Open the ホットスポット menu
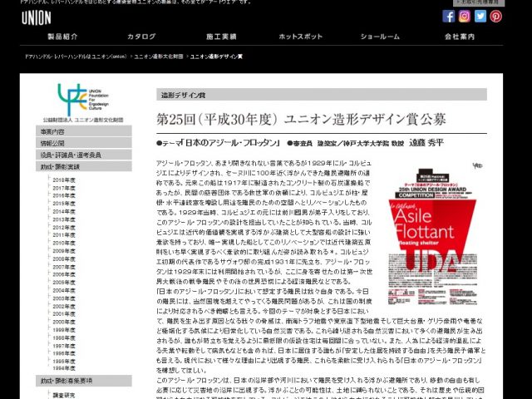The image size is (532, 399). (301, 37)
